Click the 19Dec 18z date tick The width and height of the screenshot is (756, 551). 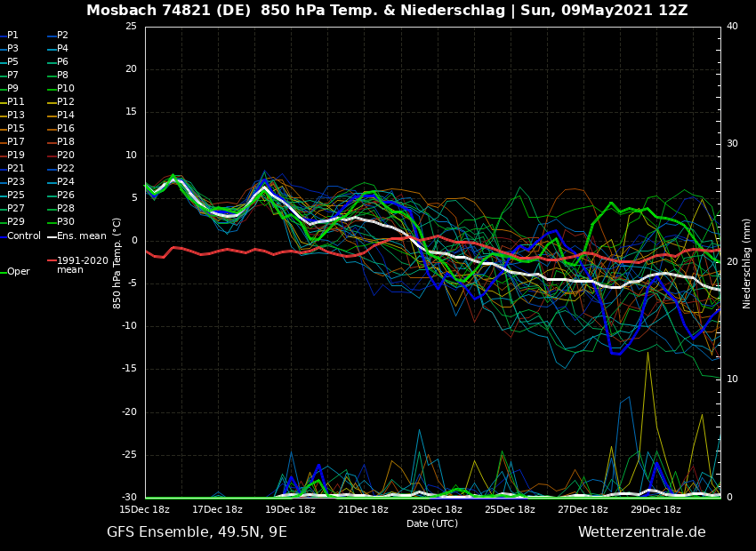tap(290, 510)
